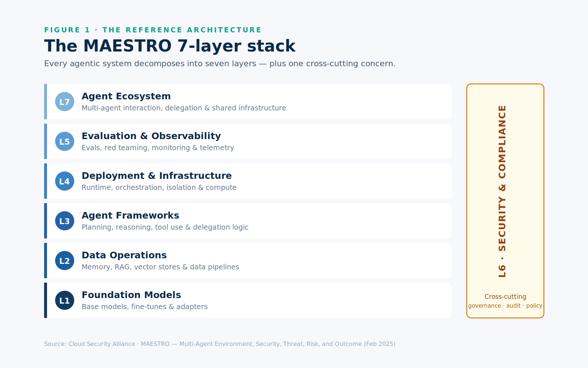Click the "Data Operations" layer title

click(x=124, y=255)
